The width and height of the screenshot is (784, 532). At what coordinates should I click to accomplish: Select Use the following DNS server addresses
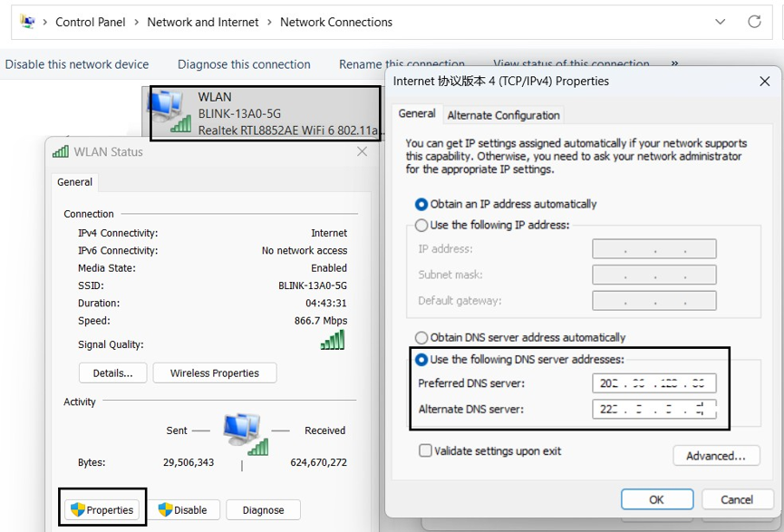[519, 360]
